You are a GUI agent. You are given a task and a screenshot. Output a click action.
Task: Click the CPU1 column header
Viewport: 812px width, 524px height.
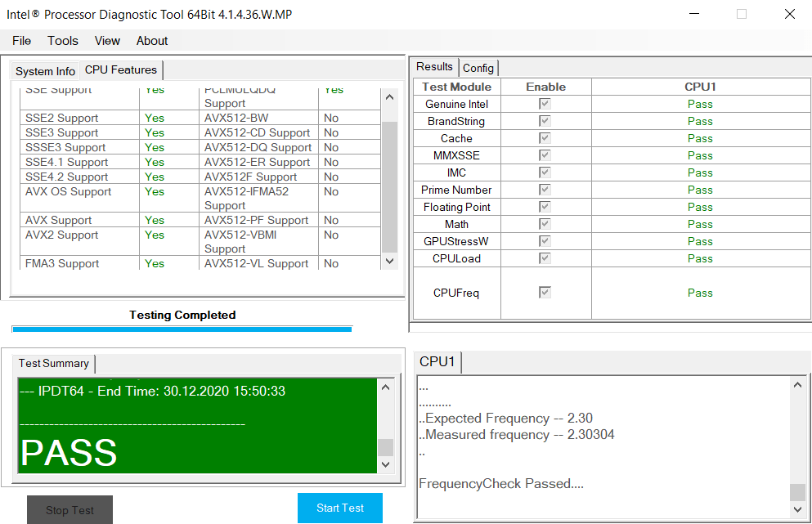tap(700, 87)
